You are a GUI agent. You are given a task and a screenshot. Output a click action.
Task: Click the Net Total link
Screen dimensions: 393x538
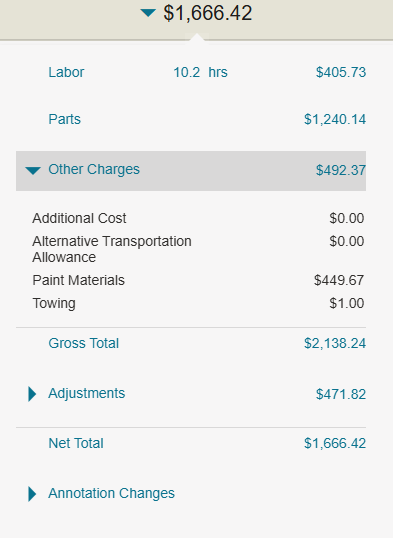76,443
